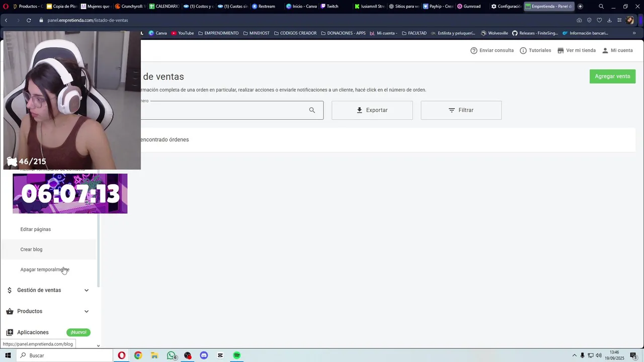Switch to the Gumroad browser tab

[x=471, y=7]
